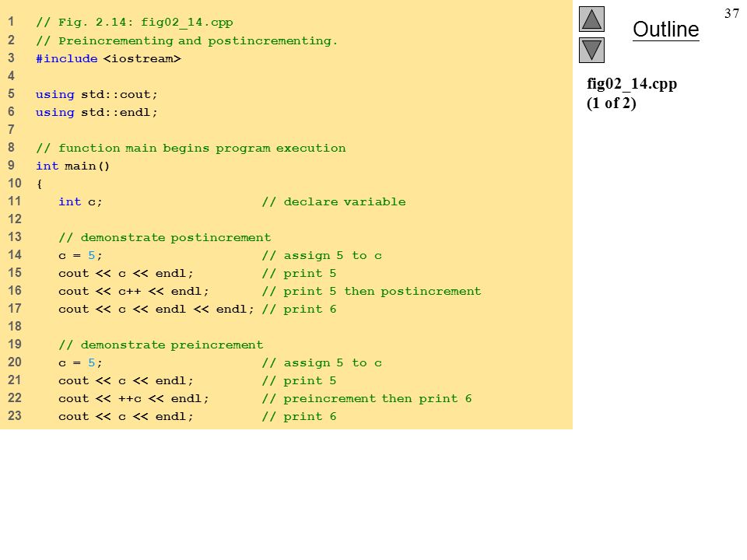Click the "// print 6" comment on line 23
747x560 pixels.
pyautogui.click(x=299, y=417)
